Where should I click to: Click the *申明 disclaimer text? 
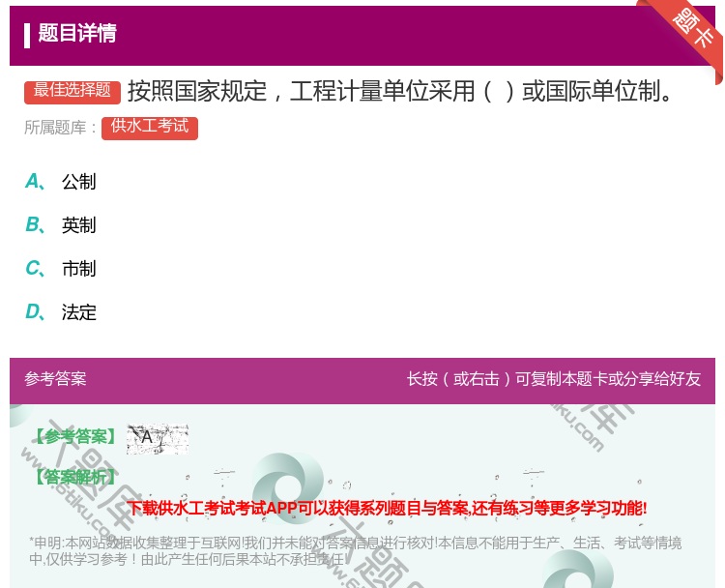point(355,550)
